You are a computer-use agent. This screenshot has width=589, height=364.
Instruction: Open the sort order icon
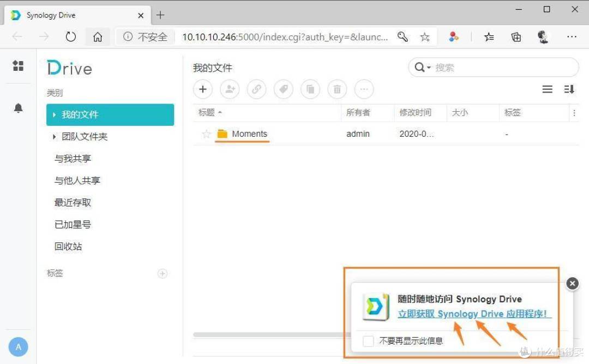pyautogui.click(x=569, y=89)
